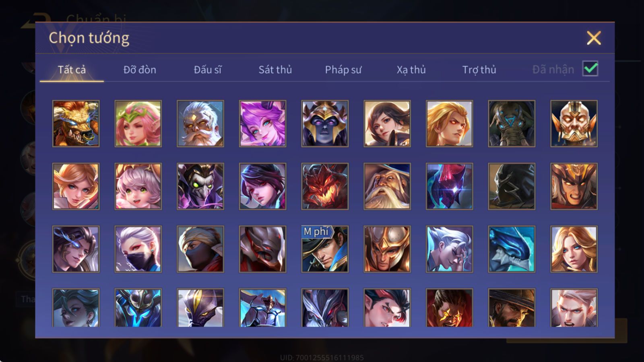Choose the masked white-haired ninja hero
This screenshot has width=644, height=362.
[x=138, y=249]
